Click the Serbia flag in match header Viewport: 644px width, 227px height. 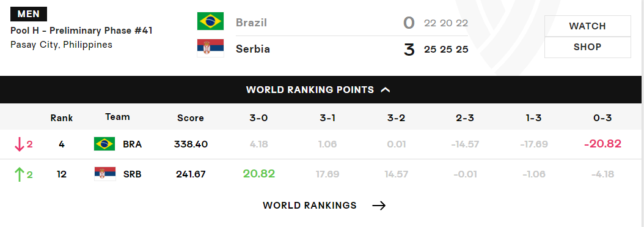click(210, 48)
